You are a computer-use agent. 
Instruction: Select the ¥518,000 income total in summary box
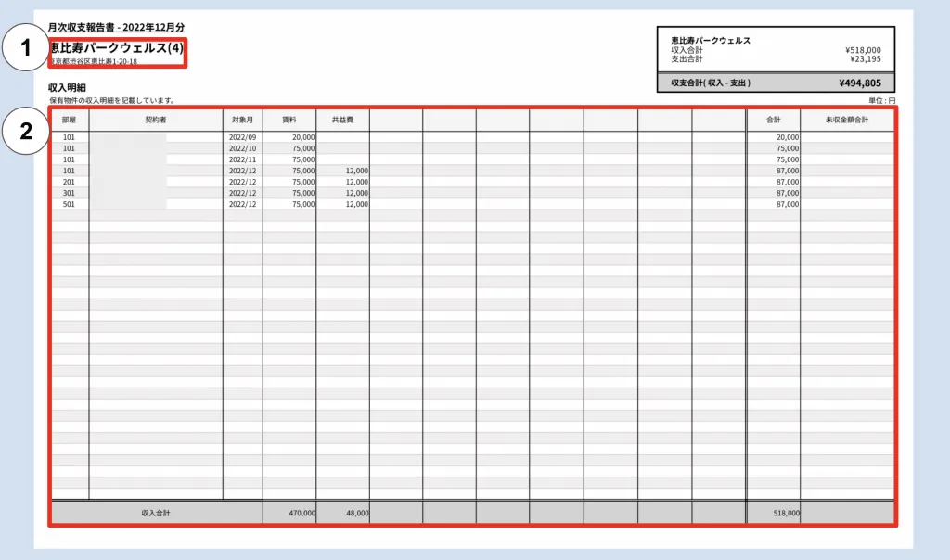(x=863, y=50)
